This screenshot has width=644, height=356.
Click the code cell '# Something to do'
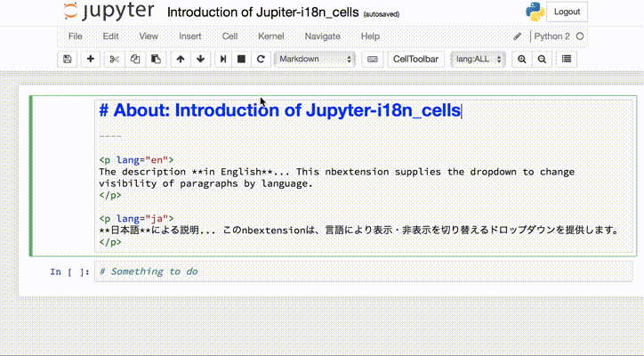[364, 271]
